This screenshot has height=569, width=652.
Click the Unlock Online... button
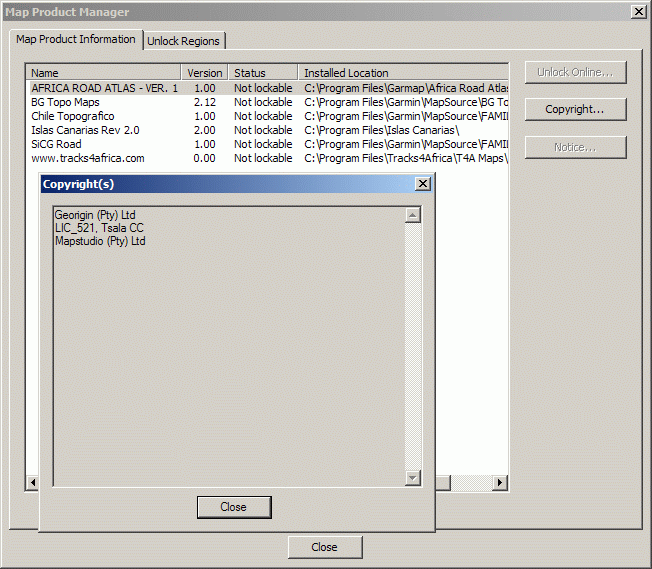575,72
